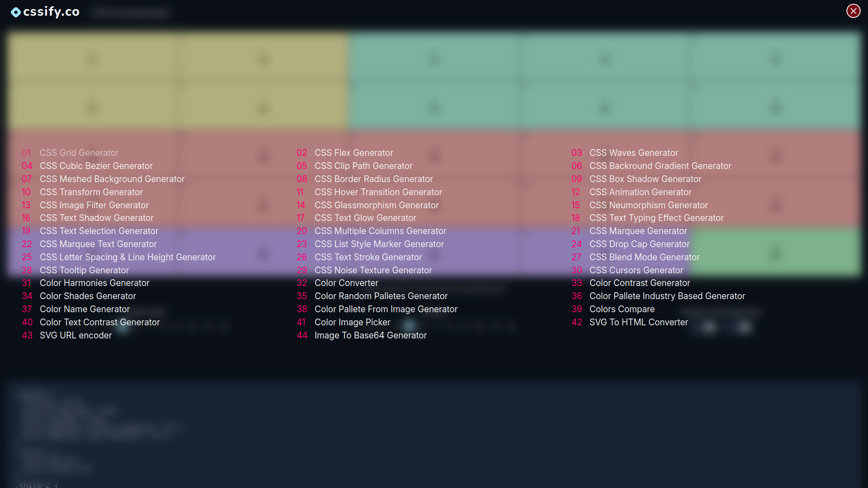Click the cssify.co diamond logo icon
The width and height of the screenshot is (868, 488).
(16, 12)
